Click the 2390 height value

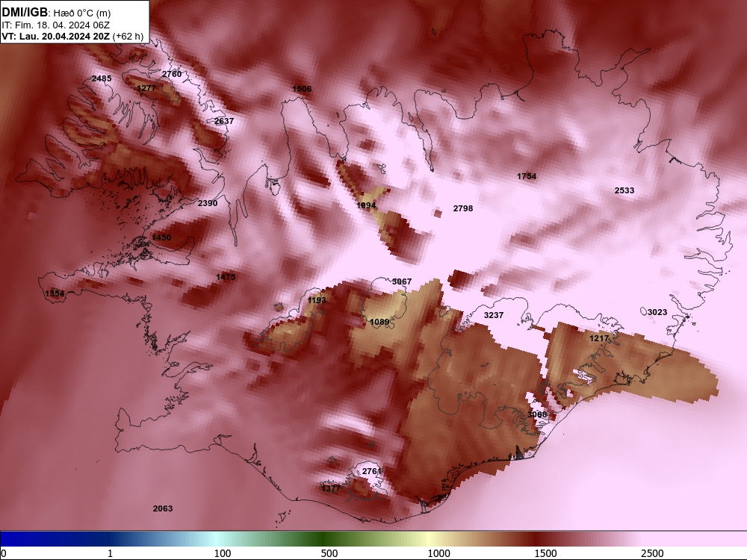coord(207,203)
